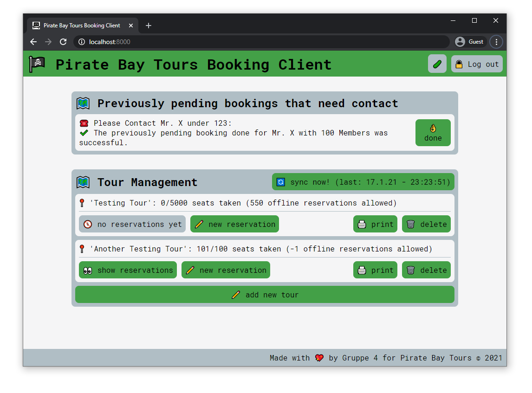Click the pirate flag logo icon
The image size is (532, 393).
tap(37, 64)
